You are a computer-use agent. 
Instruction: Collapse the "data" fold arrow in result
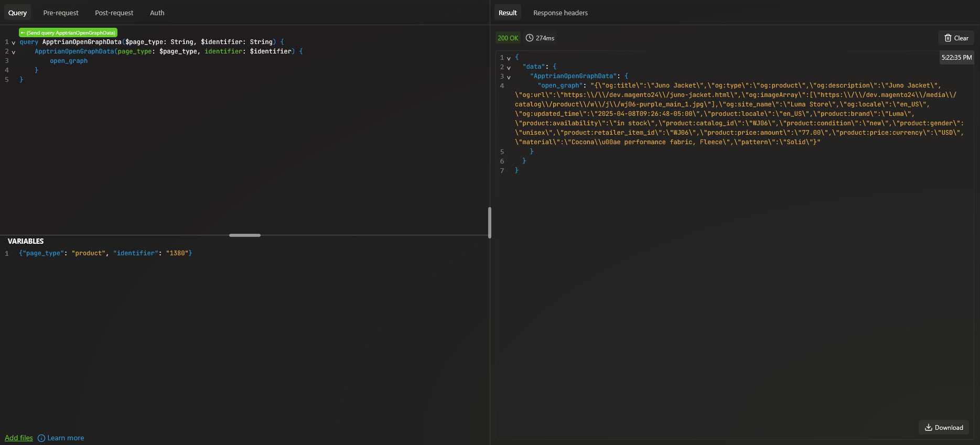tap(509, 68)
